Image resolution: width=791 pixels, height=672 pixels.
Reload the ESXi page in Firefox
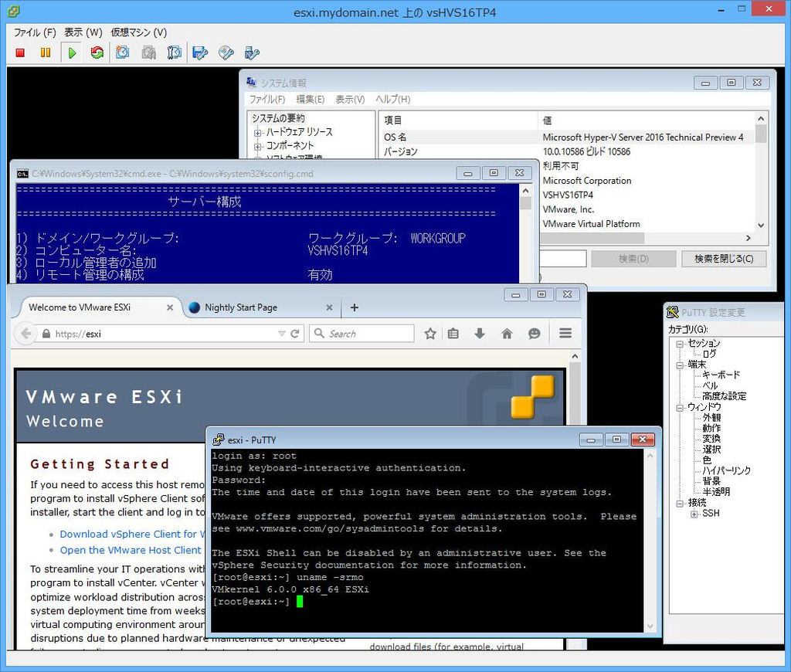(295, 334)
